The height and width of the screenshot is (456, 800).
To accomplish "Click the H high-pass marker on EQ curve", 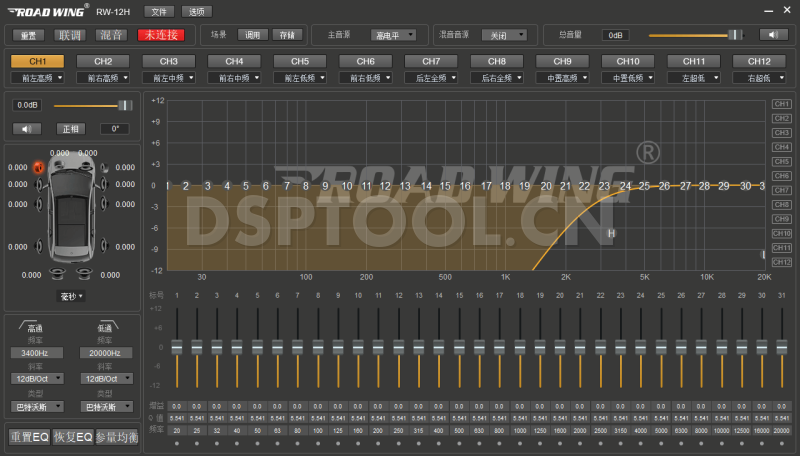I will click(611, 233).
